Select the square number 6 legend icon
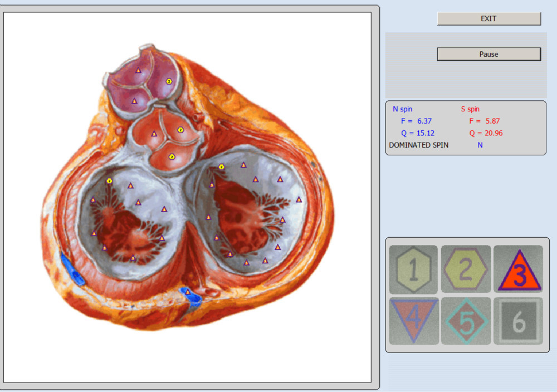The width and height of the screenshot is (557, 392). [519, 321]
